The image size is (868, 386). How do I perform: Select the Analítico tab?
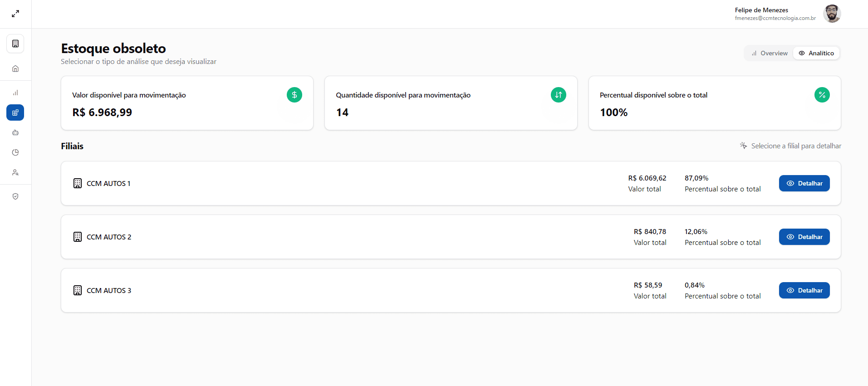click(816, 53)
